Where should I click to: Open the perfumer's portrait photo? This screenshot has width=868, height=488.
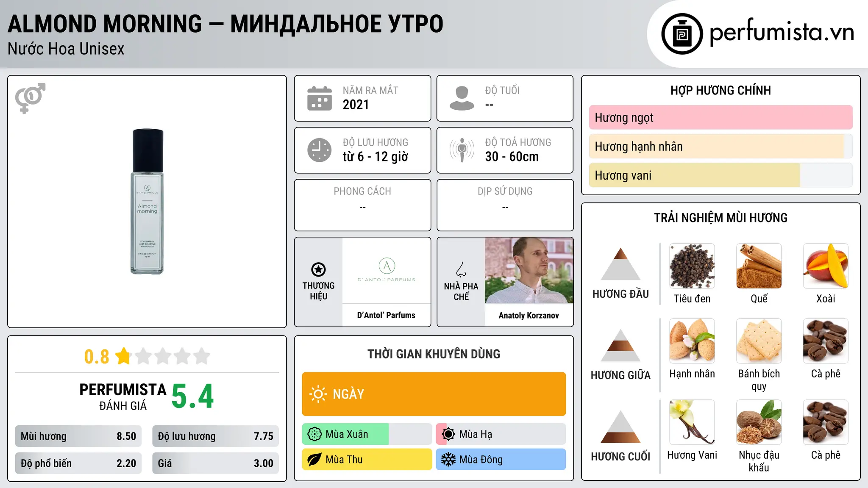[x=529, y=270]
